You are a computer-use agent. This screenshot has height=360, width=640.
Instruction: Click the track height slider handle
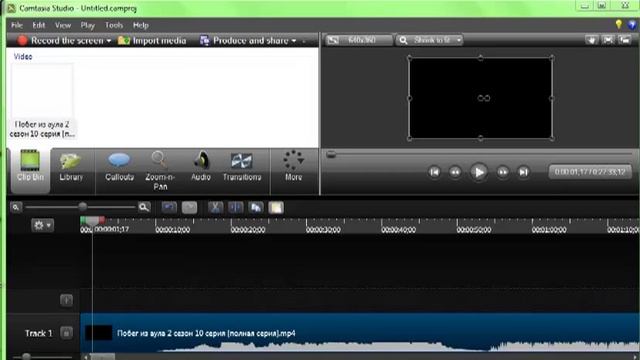(27, 357)
